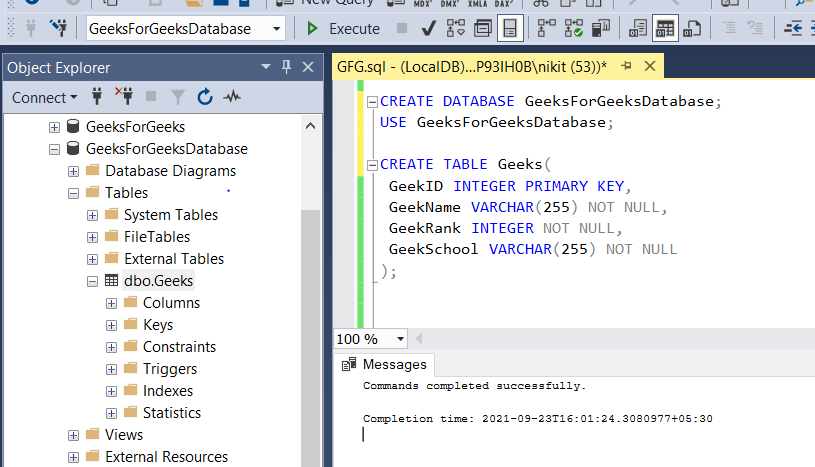Collapse the dbo.Geeks table node

pos(93,281)
